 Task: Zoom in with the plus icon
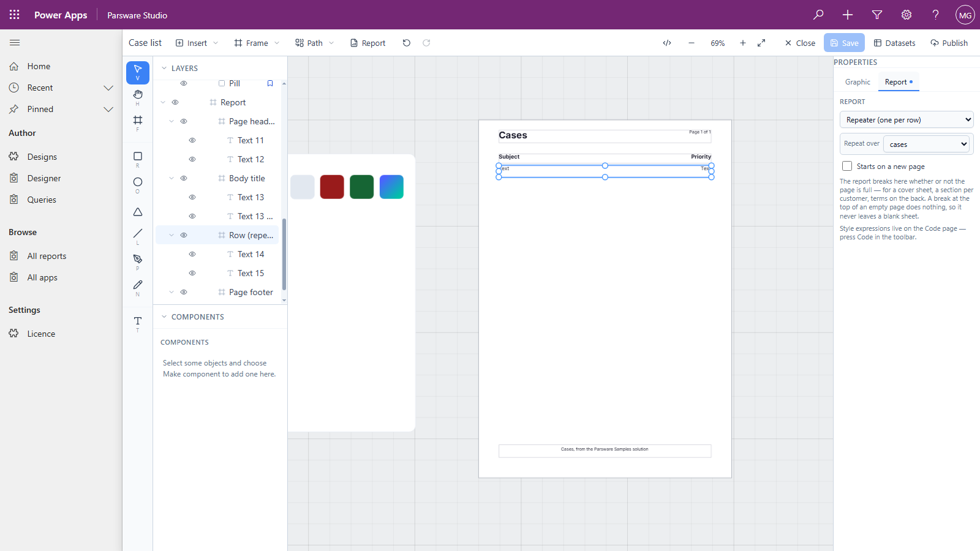point(743,43)
